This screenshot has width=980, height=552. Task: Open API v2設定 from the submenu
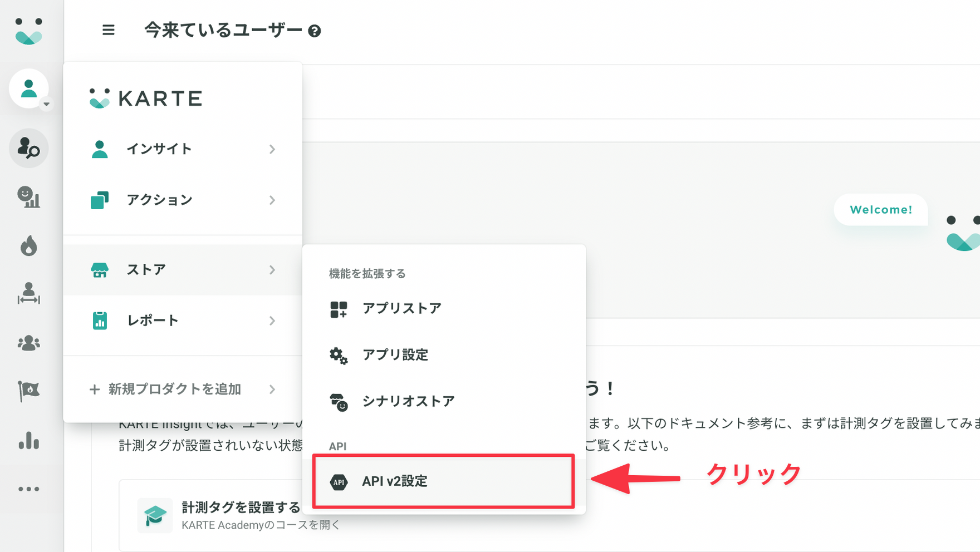coord(444,481)
